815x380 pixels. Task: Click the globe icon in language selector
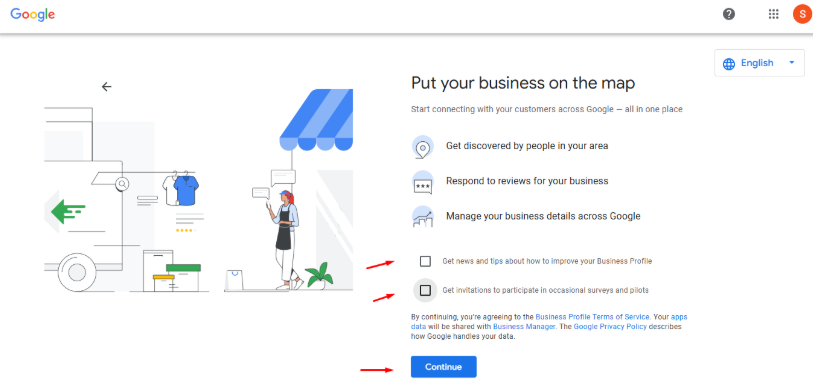pyautogui.click(x=729, y=63)
